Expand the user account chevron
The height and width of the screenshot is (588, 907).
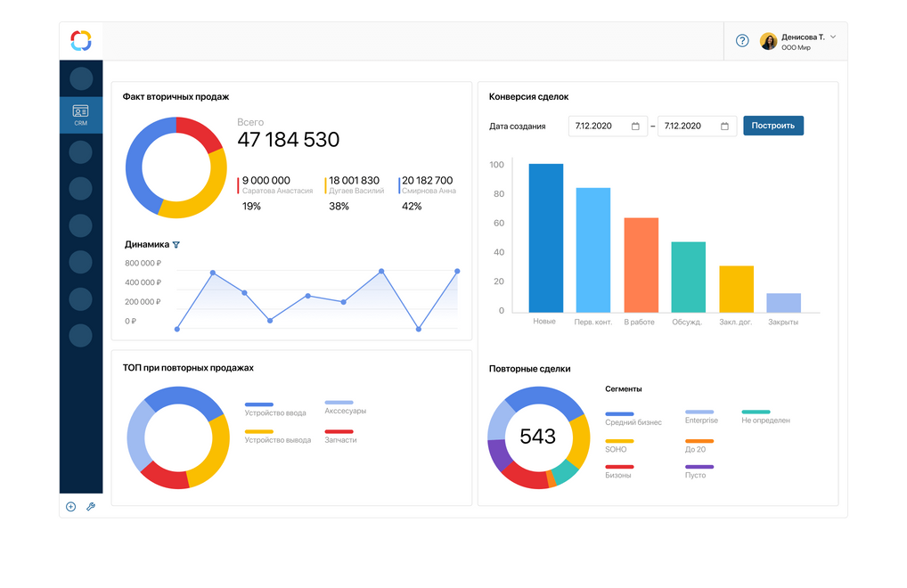pyautogui.click(x=833, y=37)
